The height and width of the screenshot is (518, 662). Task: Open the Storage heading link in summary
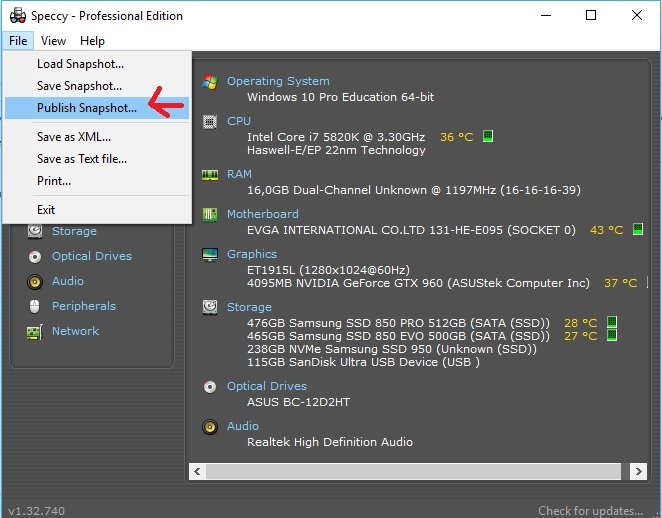(x=249, y=307)
